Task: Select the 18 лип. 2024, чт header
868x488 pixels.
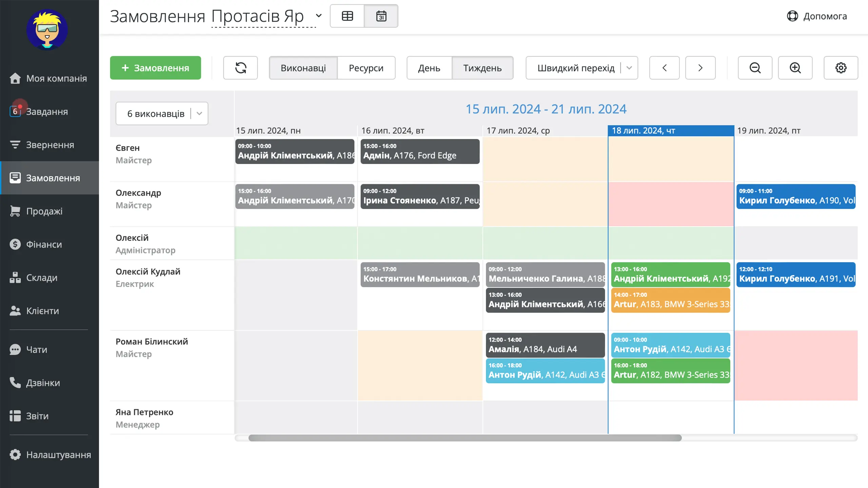Action: (x=671, y=130)
